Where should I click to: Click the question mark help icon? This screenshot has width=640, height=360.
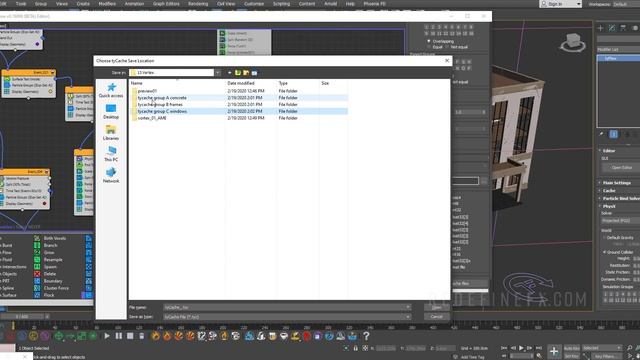[366, 336]
